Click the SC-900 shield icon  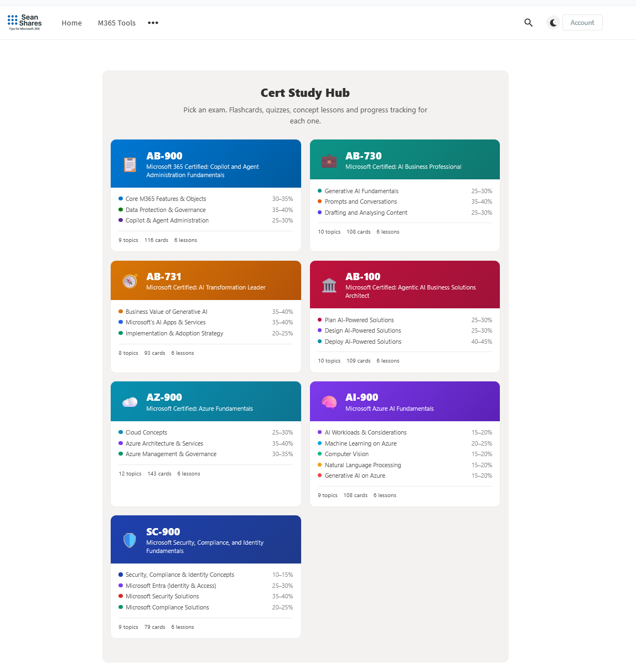[130, 540]
